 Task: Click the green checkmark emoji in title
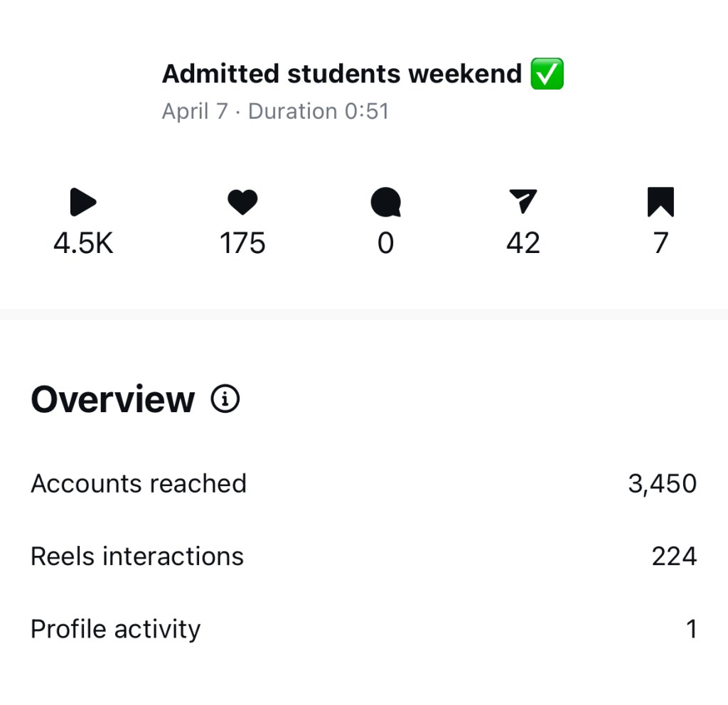(x=547, y=74)
